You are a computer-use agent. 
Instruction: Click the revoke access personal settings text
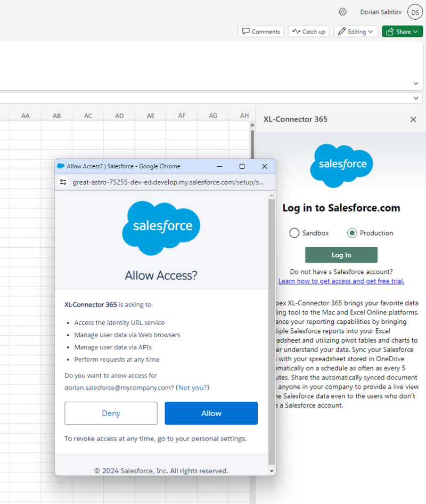pyautogui.click(x=155, y=439)
